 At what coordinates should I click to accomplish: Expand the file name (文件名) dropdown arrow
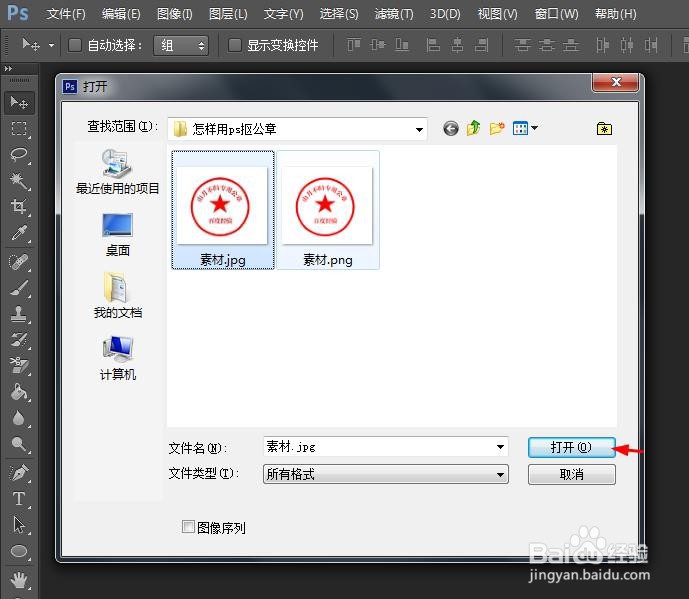pos(500,447)
